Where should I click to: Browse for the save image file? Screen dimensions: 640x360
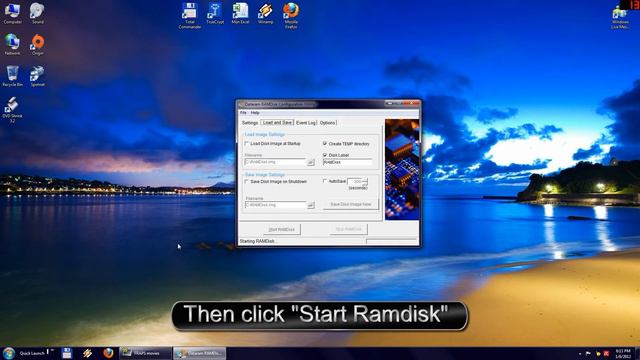311,205
